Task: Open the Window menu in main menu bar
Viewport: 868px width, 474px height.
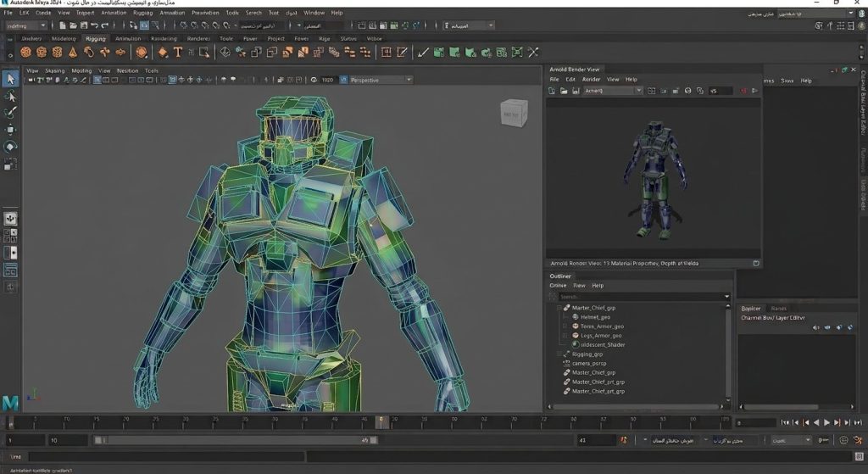Action: tap(314, 13)
